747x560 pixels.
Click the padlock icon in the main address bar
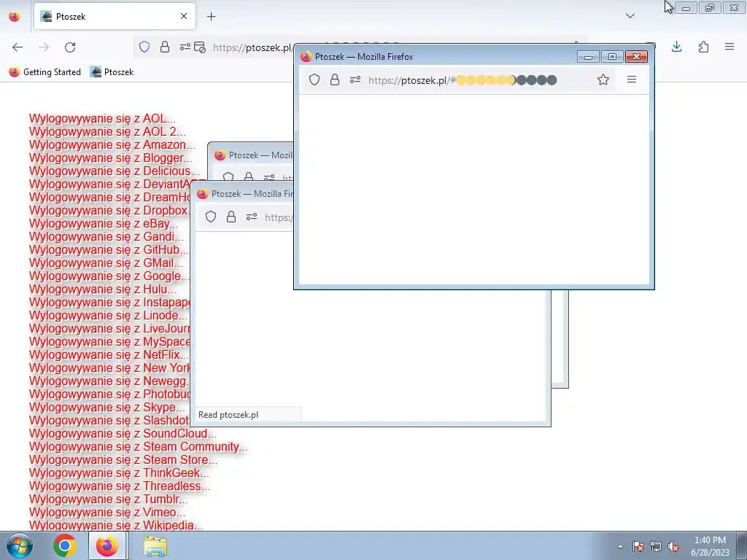165,47
